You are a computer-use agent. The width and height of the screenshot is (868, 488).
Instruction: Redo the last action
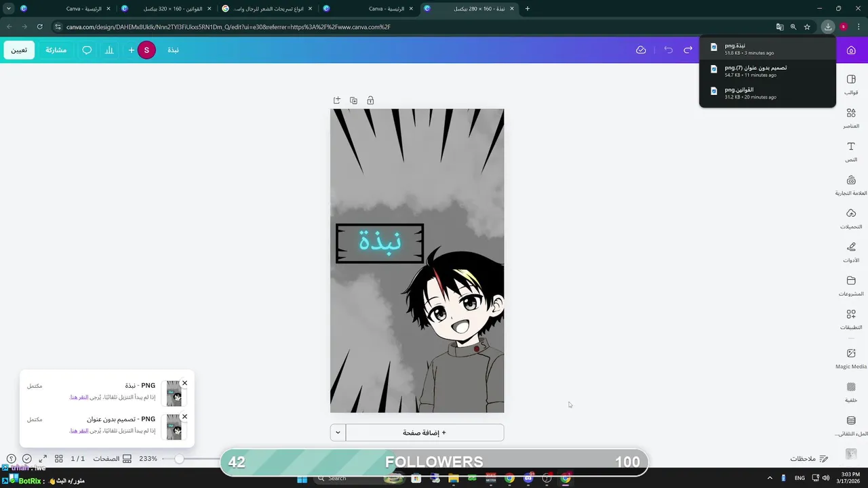coord(688,50)
